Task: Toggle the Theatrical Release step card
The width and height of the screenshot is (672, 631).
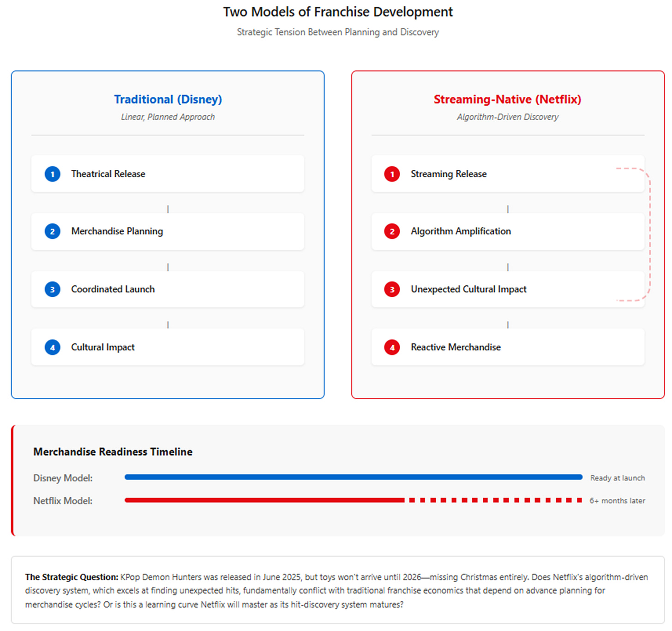Action: click(167, 174)
